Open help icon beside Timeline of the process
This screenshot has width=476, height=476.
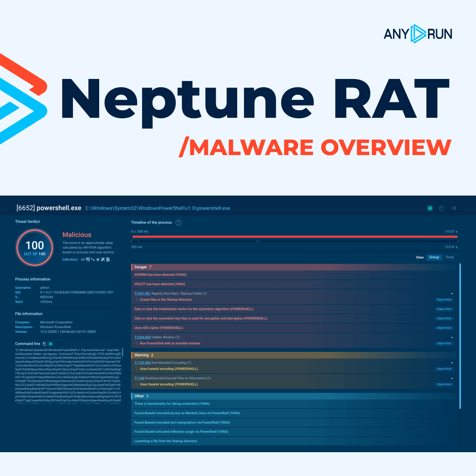coord(178,223)
